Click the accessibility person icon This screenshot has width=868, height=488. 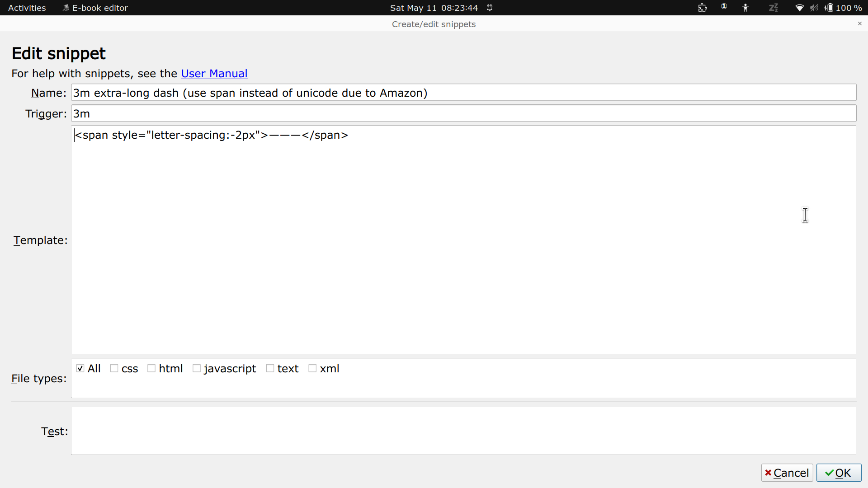pyautogui.click(x=745, y=8)
